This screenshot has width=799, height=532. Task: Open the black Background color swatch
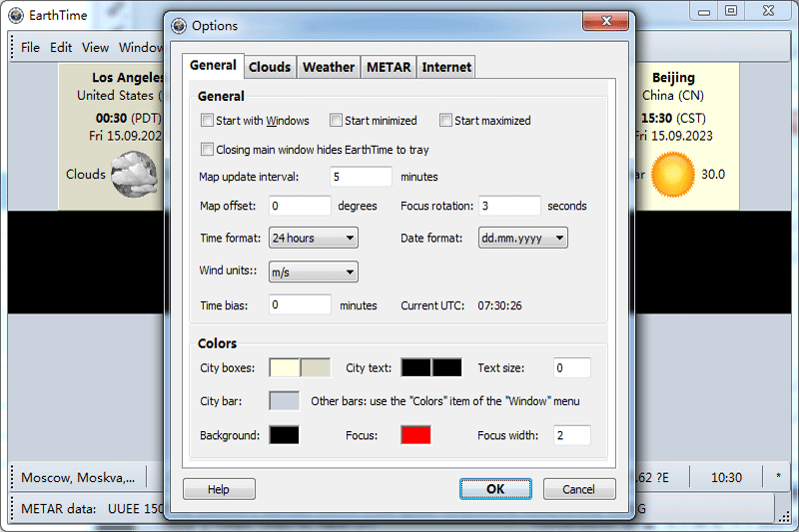(284, 435)
